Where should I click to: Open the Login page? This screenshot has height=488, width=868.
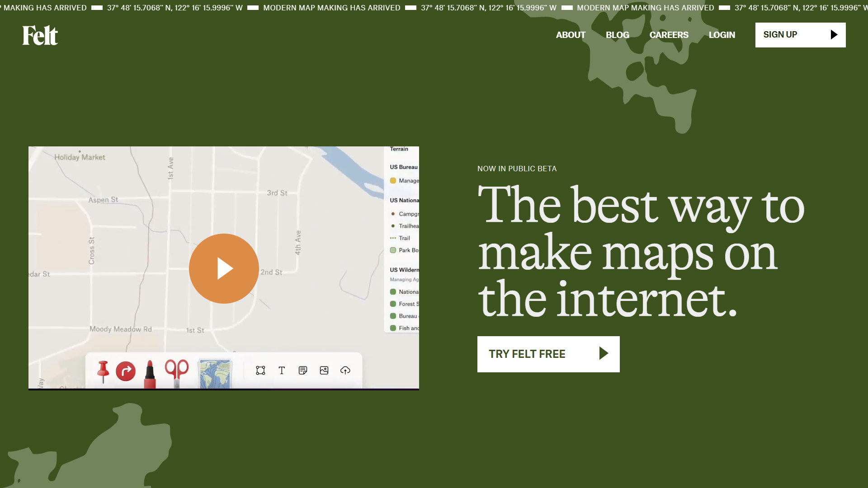722,35
